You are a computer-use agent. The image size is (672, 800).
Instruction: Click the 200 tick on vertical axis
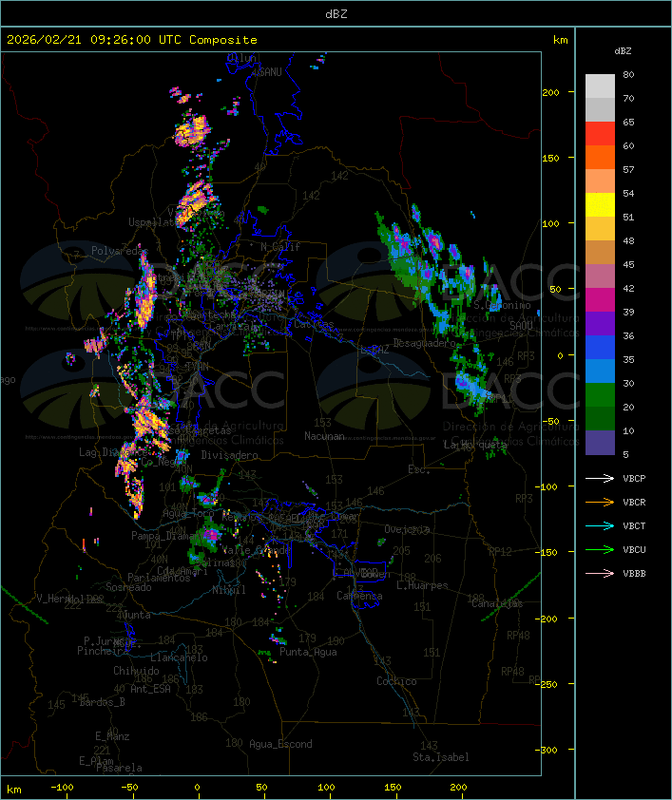pyautogui.click(x=550, y=92)
